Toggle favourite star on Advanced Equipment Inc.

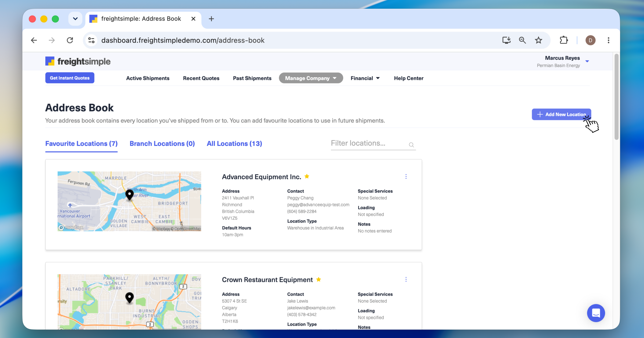307,177
